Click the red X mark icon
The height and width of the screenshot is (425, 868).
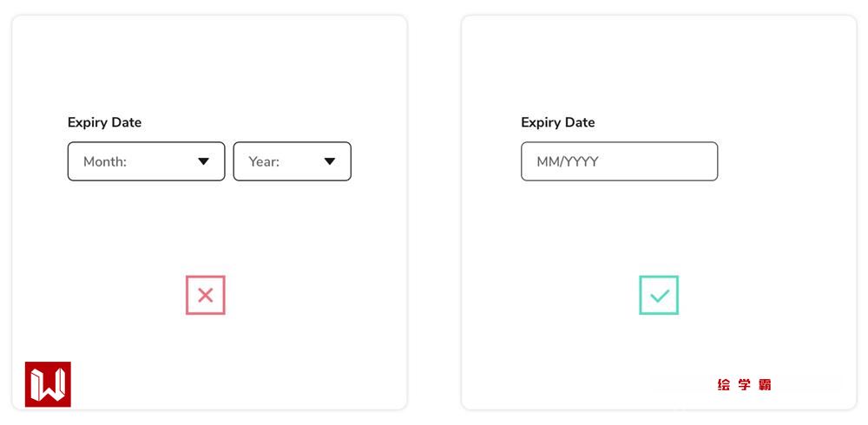[x=206, y=296]
